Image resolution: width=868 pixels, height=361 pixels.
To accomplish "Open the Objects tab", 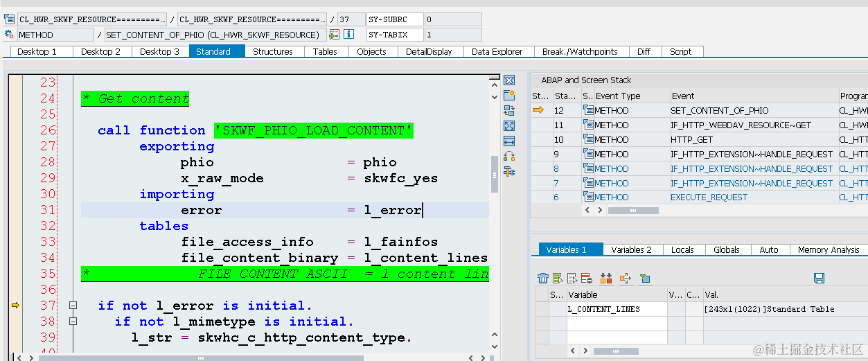I will point(372,51).
